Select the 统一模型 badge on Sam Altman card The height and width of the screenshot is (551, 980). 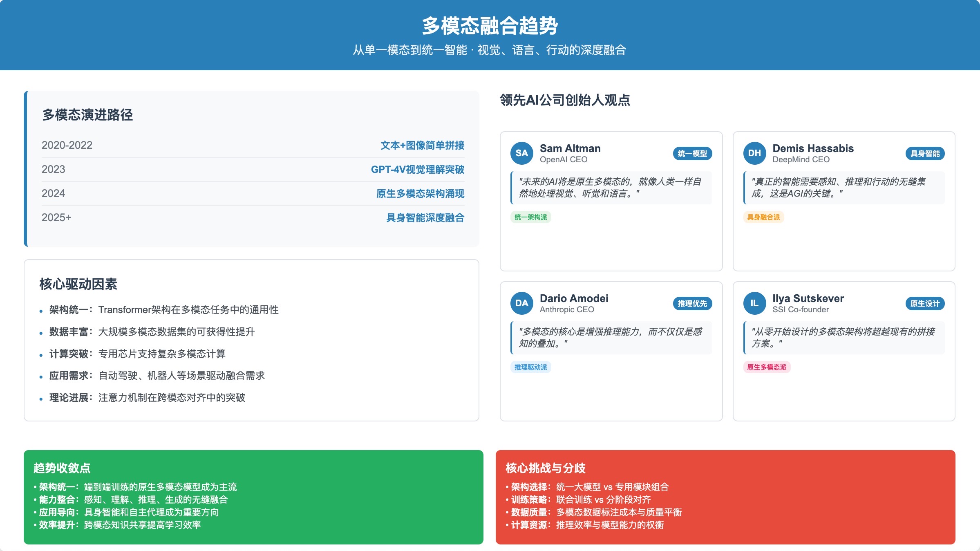[692, 154]
